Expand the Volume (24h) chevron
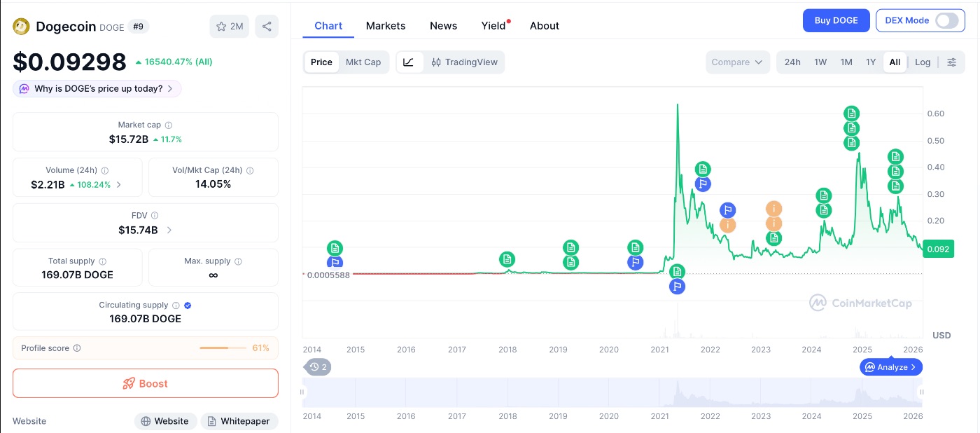 [x=118, y=185]
